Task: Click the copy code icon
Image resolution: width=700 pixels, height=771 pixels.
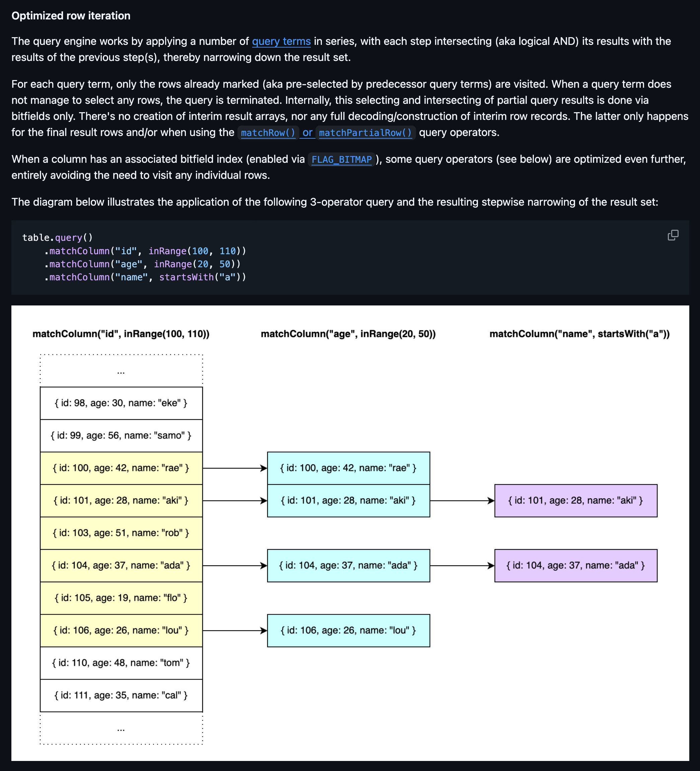Action: click(x=673, y=235)
